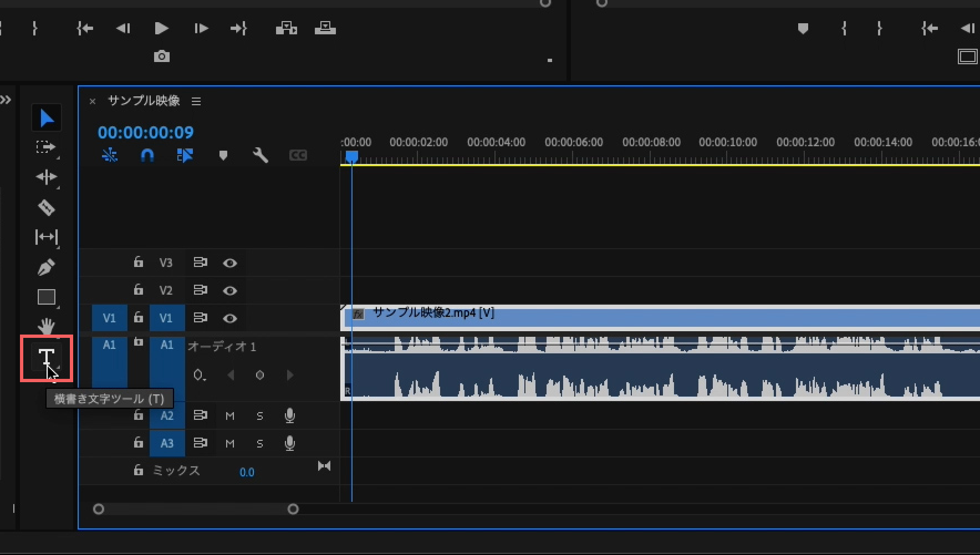
Task: Step back one frame in Source monitor
Action: (123, 28)
